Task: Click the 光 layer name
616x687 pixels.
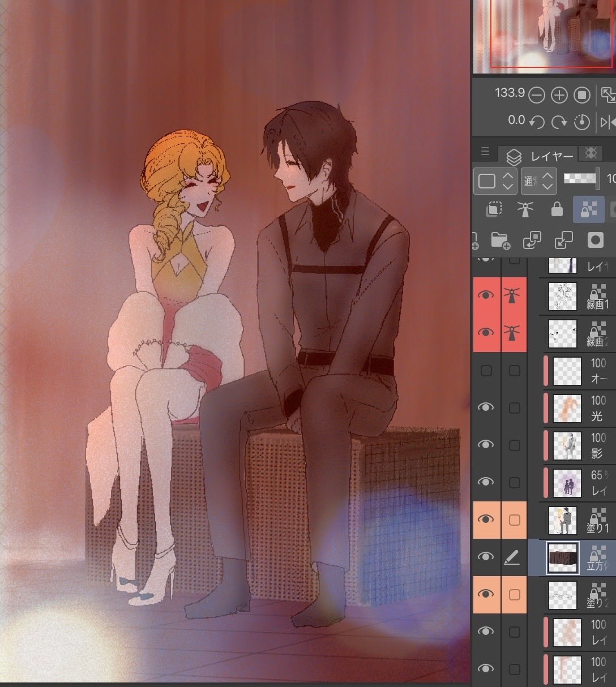Action: [x=597, y=417]
